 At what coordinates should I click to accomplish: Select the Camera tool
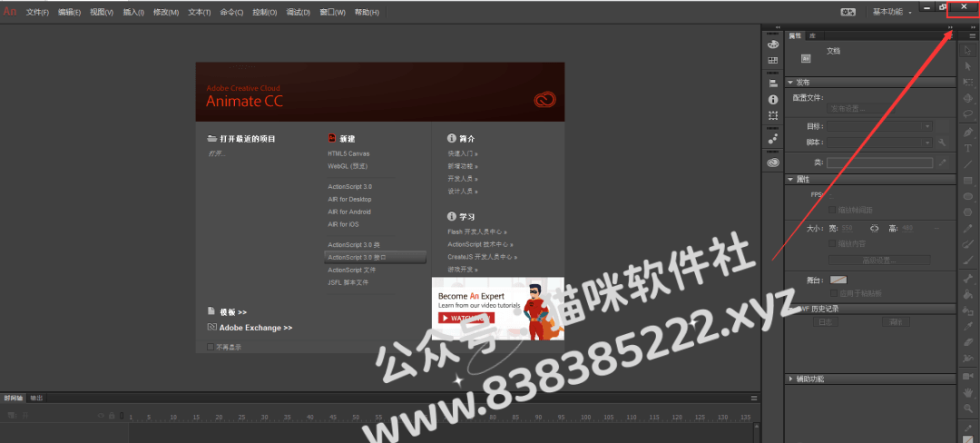tap(968, 376)
